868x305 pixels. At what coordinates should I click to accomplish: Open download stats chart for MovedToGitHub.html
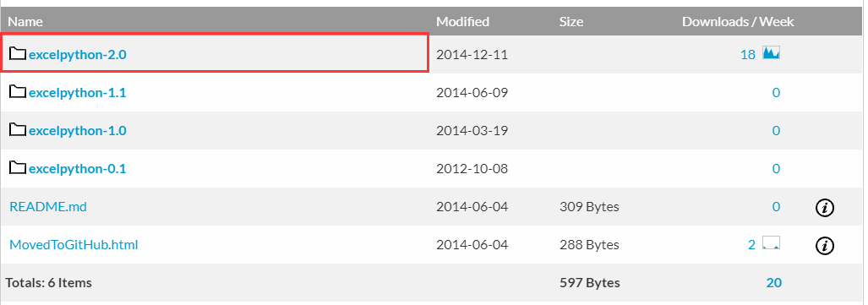771,243
